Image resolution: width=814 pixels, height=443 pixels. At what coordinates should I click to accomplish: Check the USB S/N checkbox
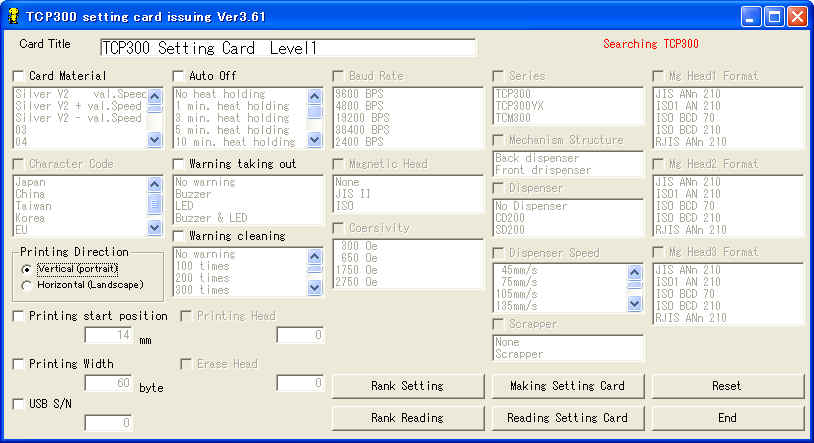(x=19, y=404)
